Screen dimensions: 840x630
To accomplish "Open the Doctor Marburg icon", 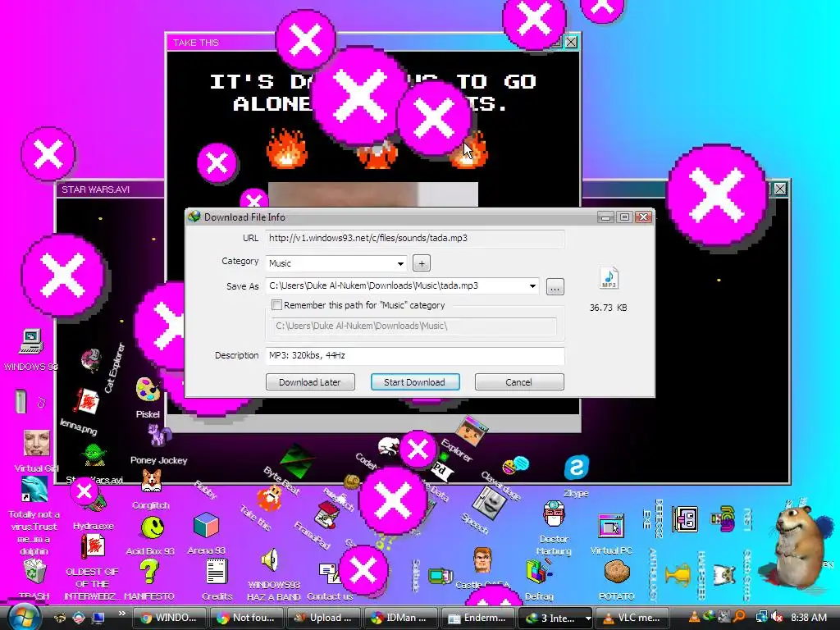I will coord(554,514).
